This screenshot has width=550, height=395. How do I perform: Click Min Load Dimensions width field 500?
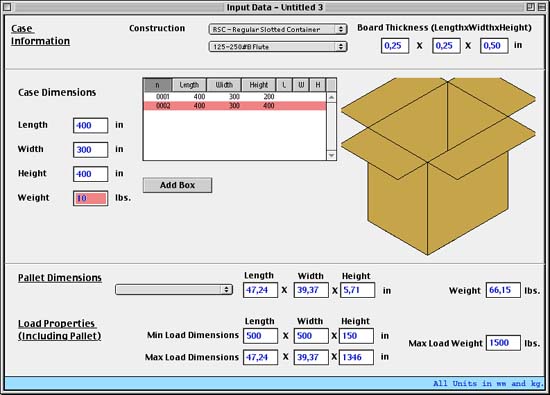click(x=311, y=336)
